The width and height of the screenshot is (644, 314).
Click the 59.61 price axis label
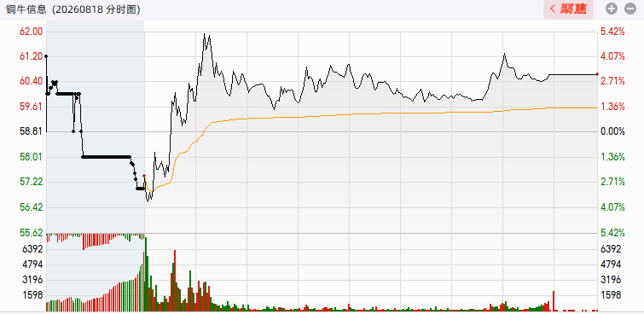32,107
